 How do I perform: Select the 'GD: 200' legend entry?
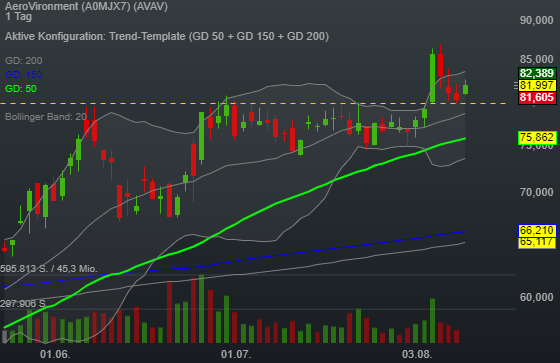[x=24, y=60]
